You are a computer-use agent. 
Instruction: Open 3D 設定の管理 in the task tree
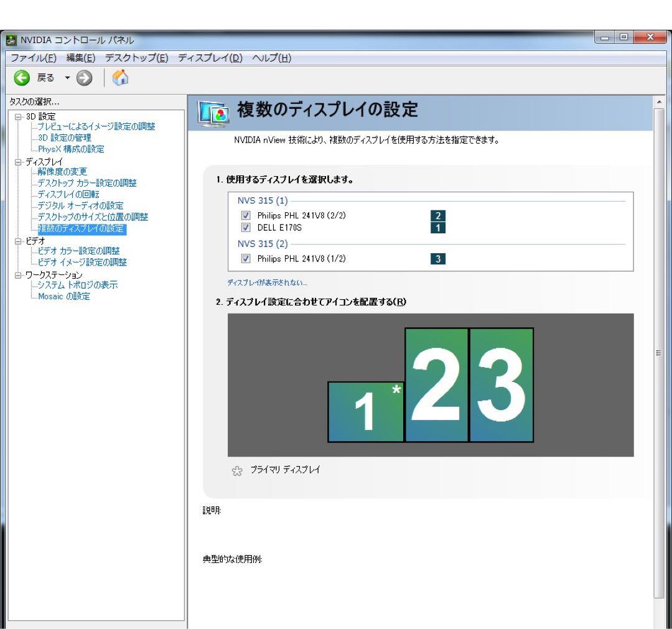tap(64, 137)
